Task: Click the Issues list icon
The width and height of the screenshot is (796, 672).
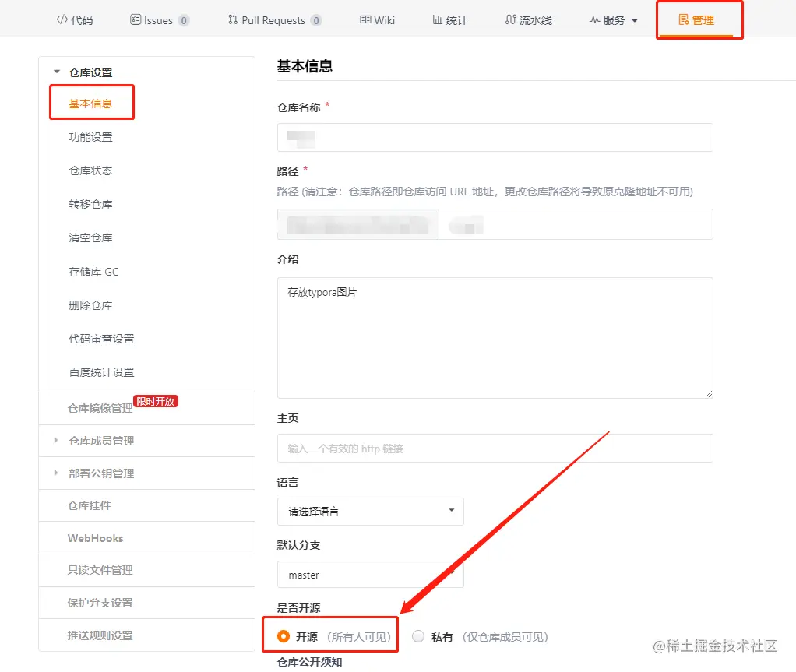Action: (x=135, y=19)
